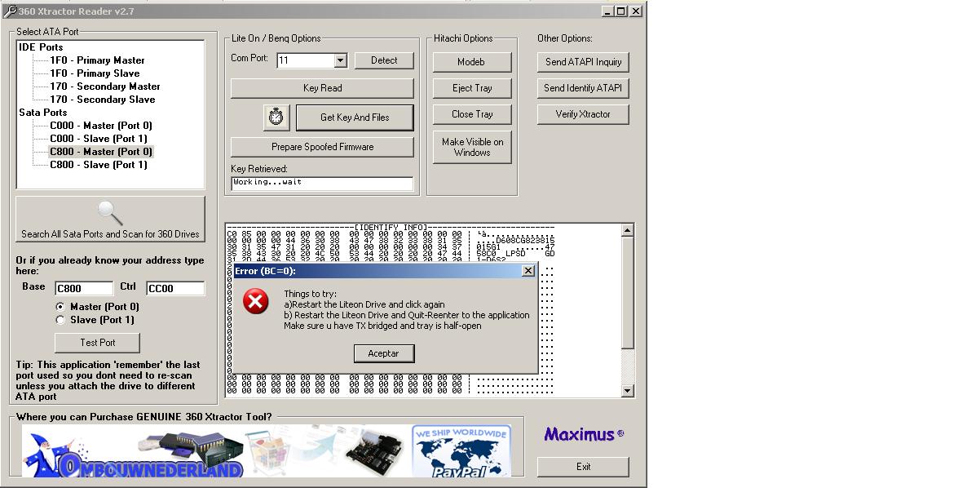Click the Verify Xtractor button

point(583,114)
